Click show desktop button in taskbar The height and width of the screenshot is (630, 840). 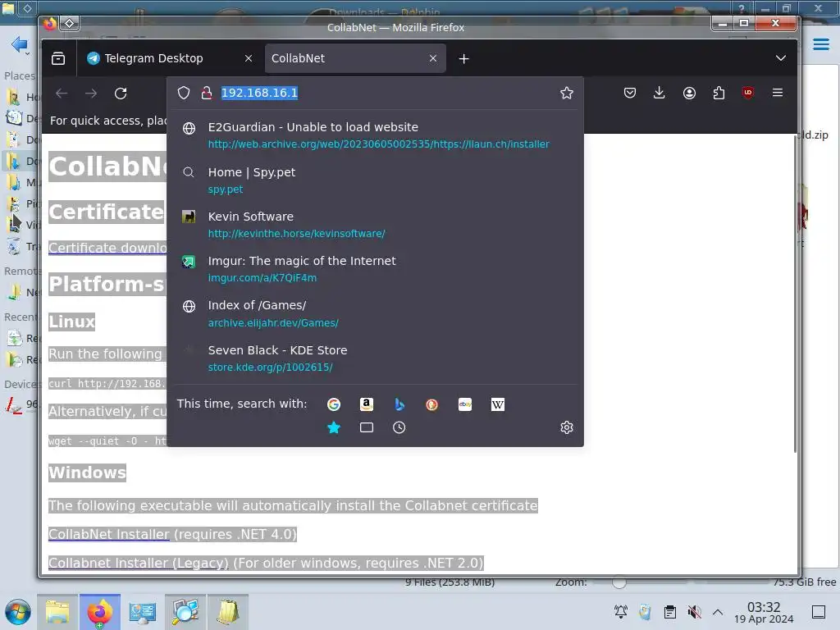point(819,612)
